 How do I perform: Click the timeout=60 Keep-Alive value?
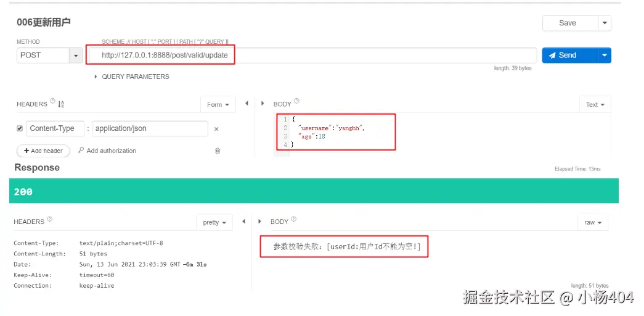tap(97, 275)
